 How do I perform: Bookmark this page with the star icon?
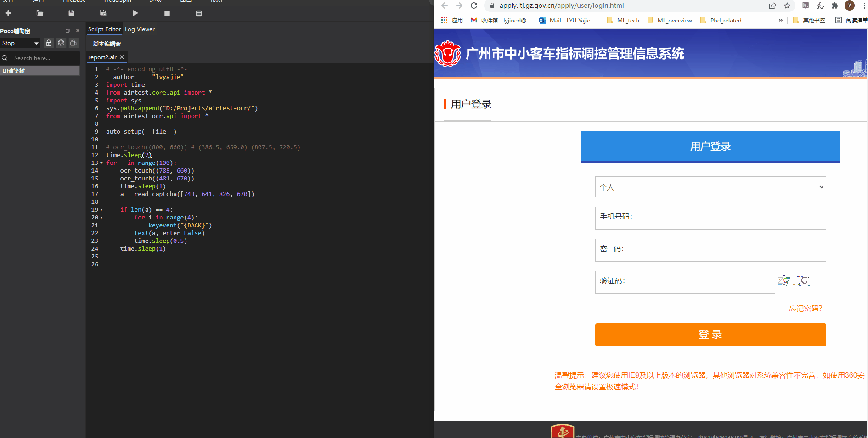[x=787, y=6]
